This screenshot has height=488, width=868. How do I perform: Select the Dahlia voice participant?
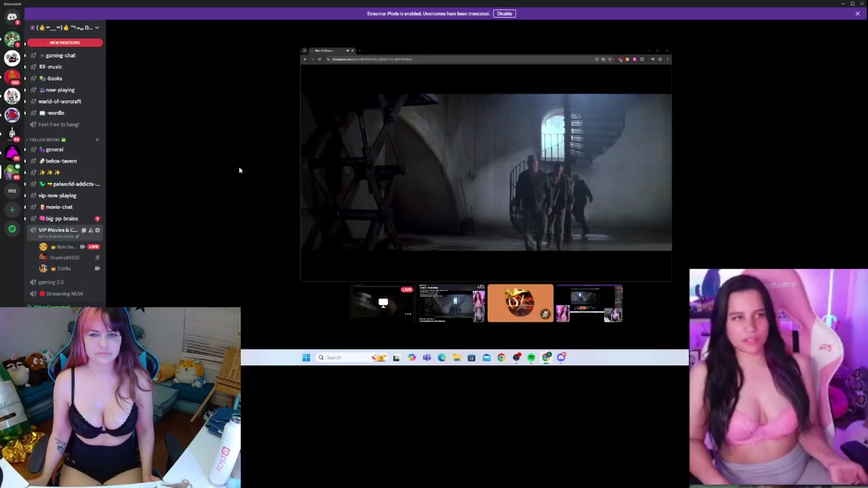tap(70, 268)
